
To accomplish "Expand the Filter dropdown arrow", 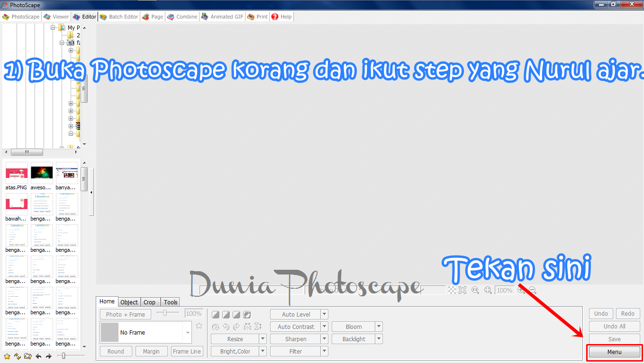I will [x=324, y=351].
